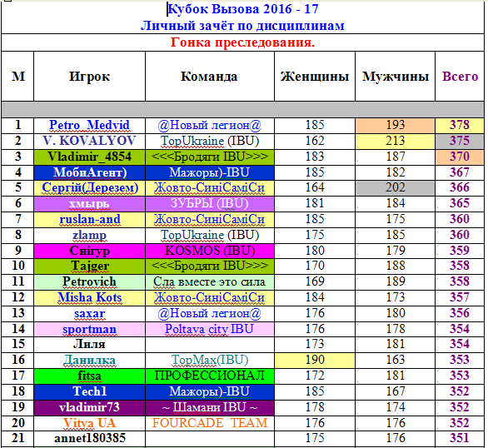
Task: Select player name Petro_Medvid
Action: [x=89, y=125]
